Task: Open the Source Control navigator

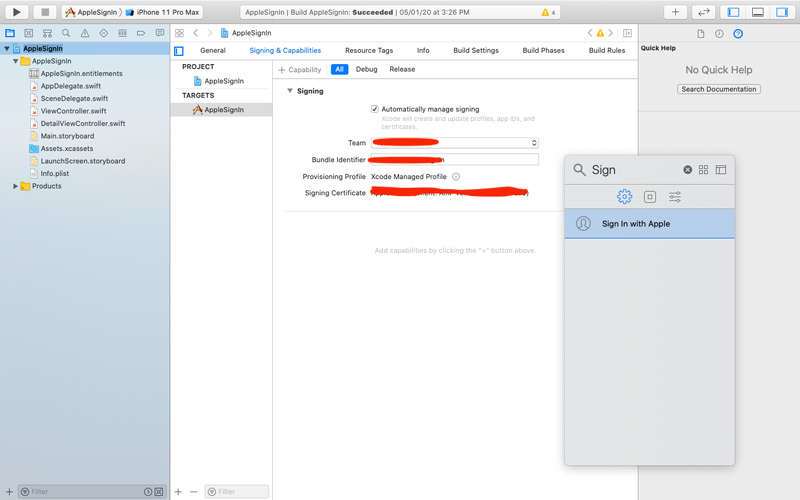Action: point(29,33)
